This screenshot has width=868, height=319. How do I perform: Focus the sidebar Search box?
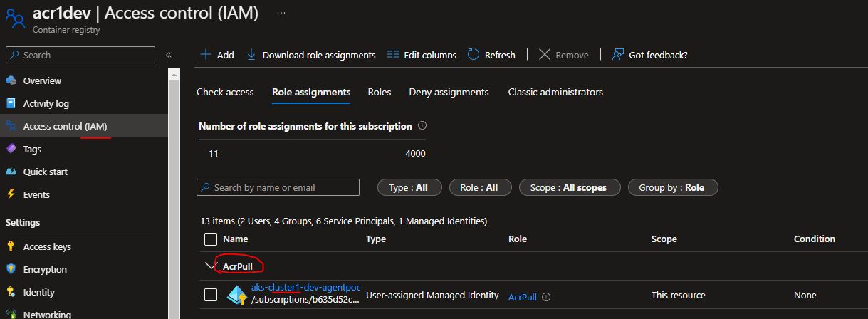80,55
